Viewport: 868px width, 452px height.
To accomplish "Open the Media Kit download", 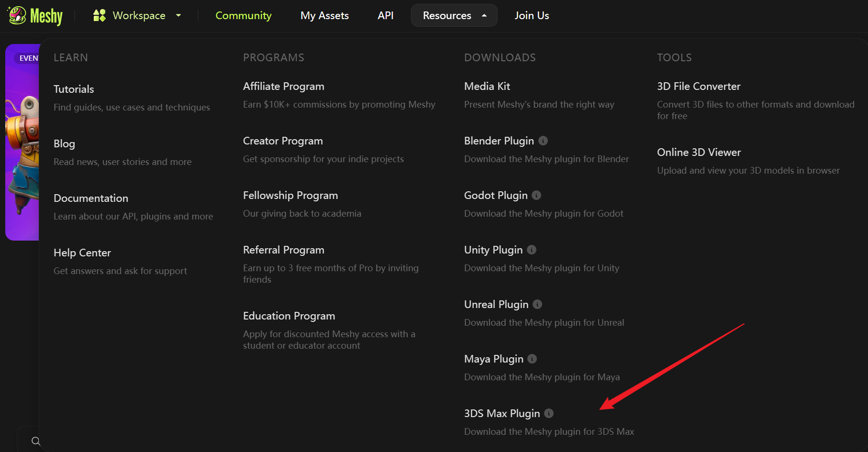I will (x=487, y=86).
